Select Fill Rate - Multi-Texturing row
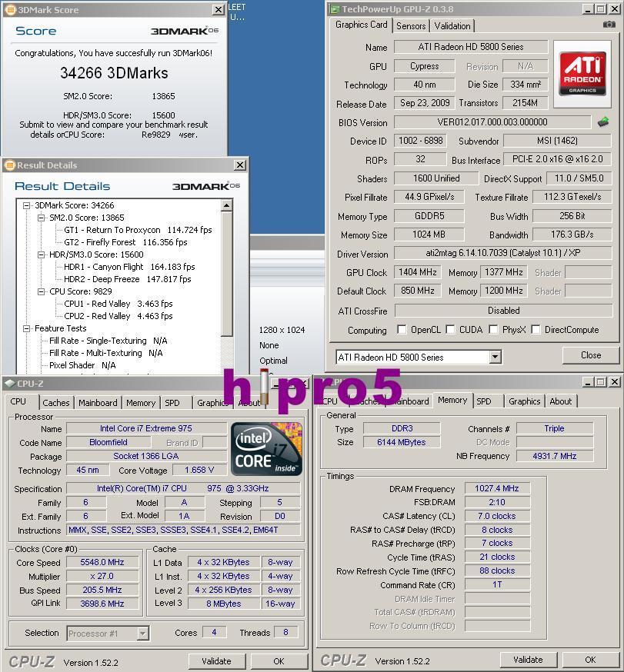 (105, 353)
